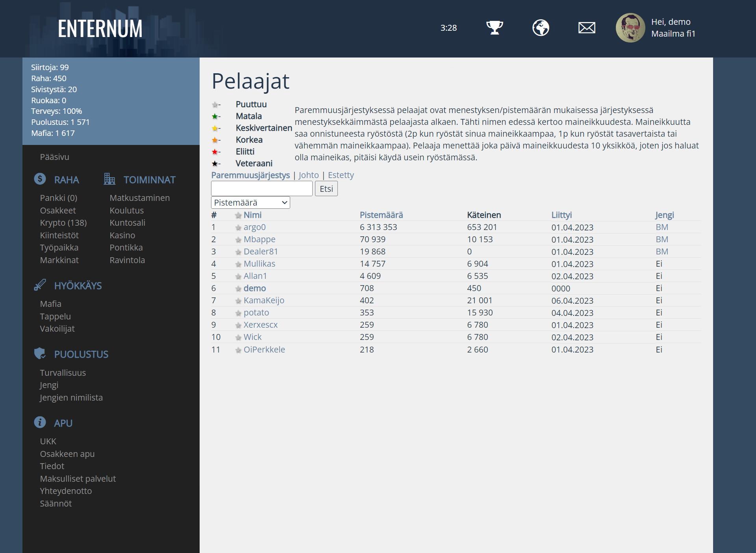Open the Pistemäärä sort dropdown
This screenshot has width=756, height=553.
250,202
